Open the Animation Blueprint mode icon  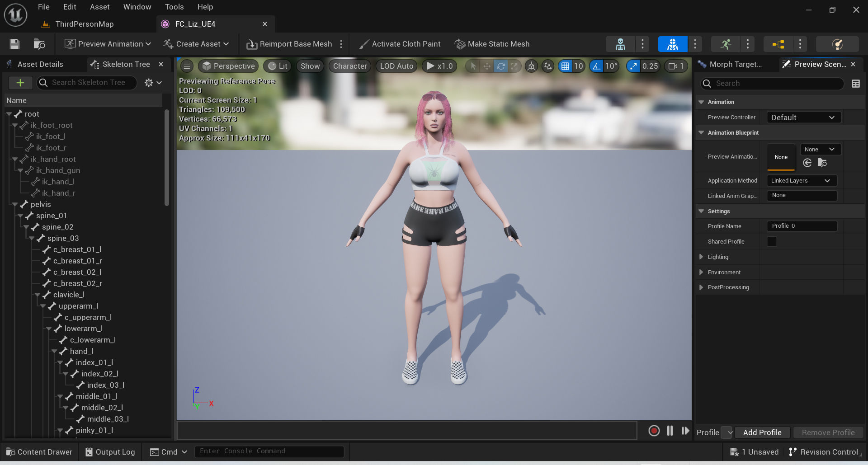tap(778, 44)
